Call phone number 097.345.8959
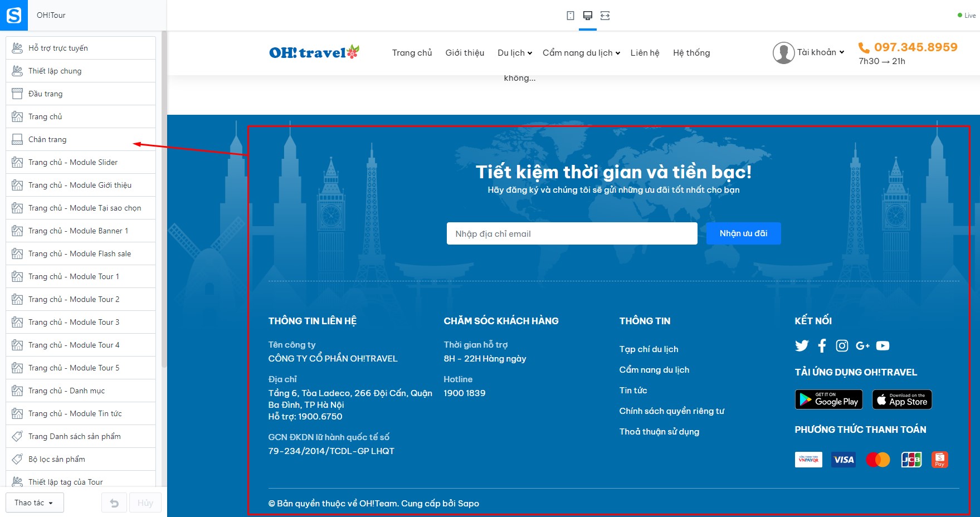The width and height of the screenshot is (980, 517). coord(915,47)
